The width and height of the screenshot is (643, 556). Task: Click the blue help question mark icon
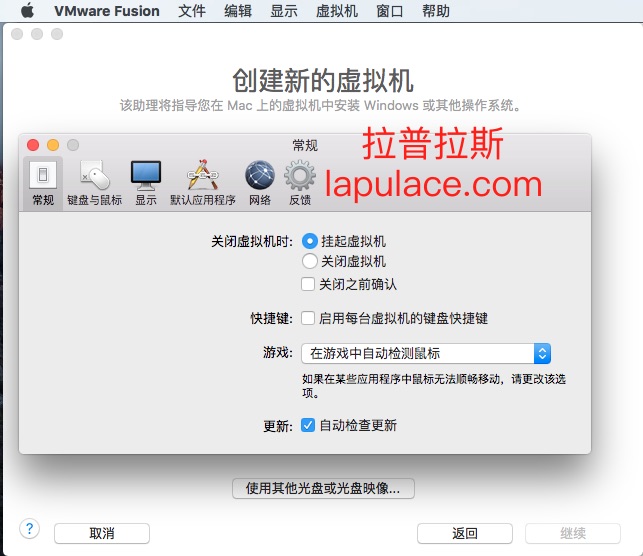(29, 528)
